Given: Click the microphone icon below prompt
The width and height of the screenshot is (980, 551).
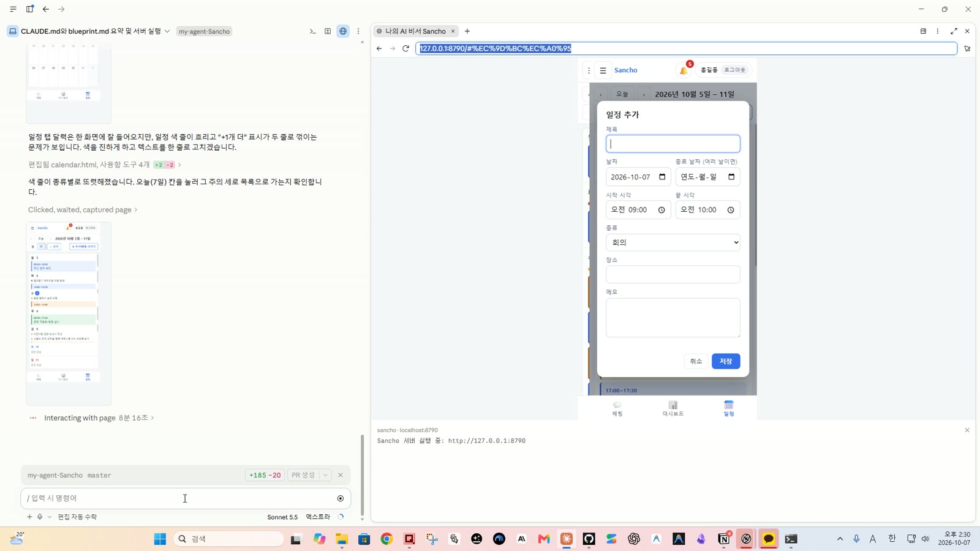Looking at the screenshot, I should coord(40,517).
